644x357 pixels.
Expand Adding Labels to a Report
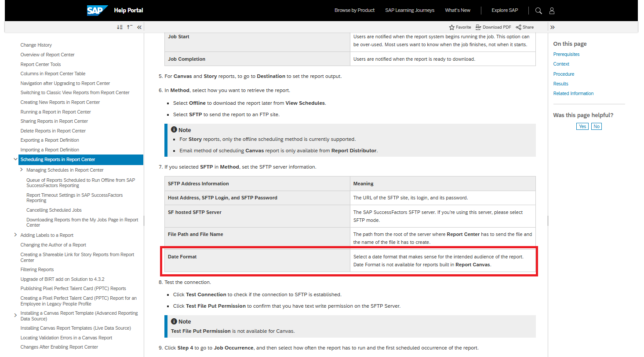pos(16,235)
